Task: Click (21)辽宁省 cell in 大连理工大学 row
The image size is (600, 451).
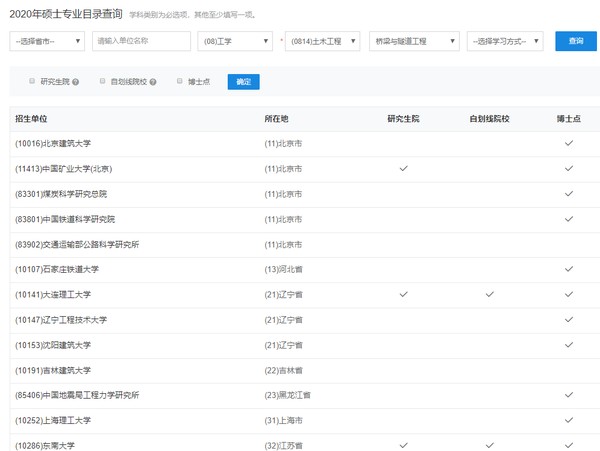Action: [x=284, y=295]
